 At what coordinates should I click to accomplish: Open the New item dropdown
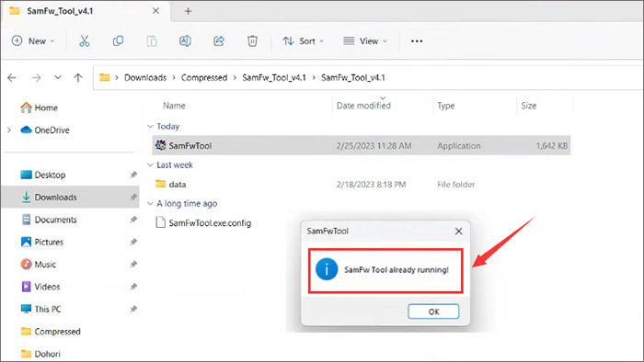tap(33, 41)
